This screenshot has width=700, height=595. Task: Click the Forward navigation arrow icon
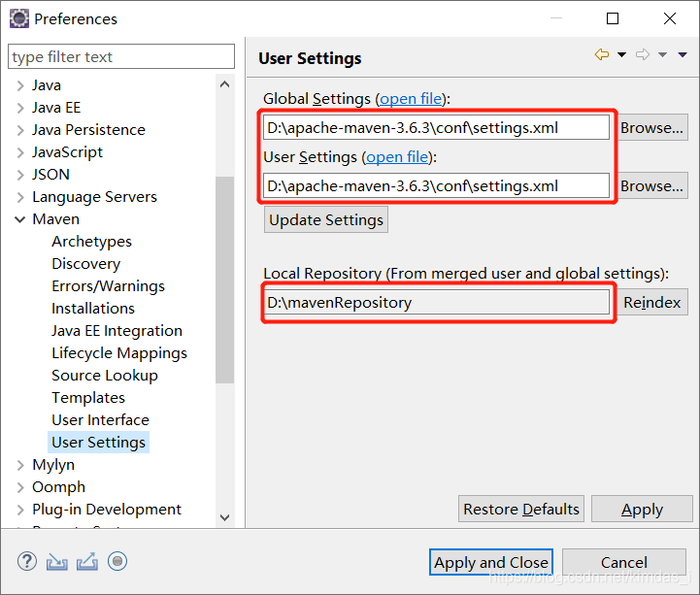tap(643, 55)
